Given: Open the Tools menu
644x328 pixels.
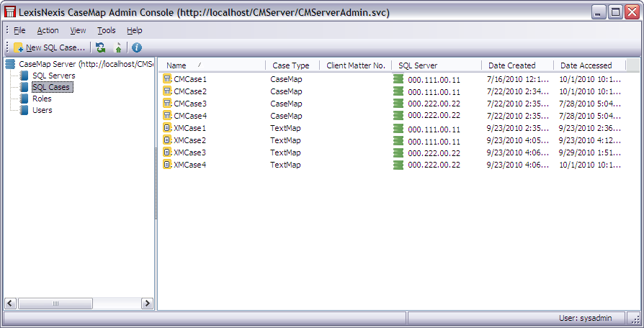Looking at the screenshot, I should coord(107,30).
